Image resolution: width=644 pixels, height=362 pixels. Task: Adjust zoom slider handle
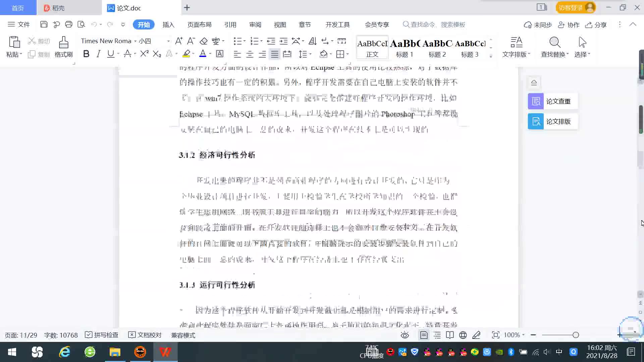[576, 335]
